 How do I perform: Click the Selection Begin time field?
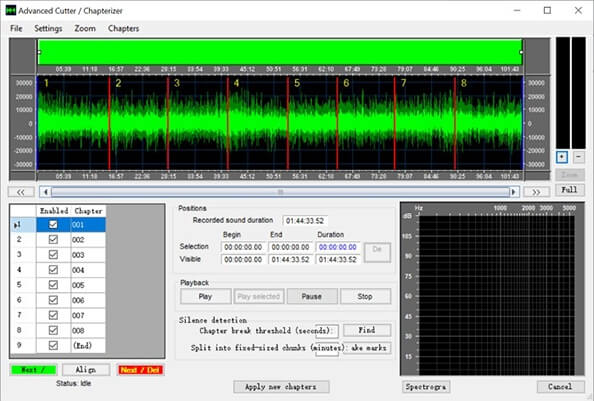244,247
